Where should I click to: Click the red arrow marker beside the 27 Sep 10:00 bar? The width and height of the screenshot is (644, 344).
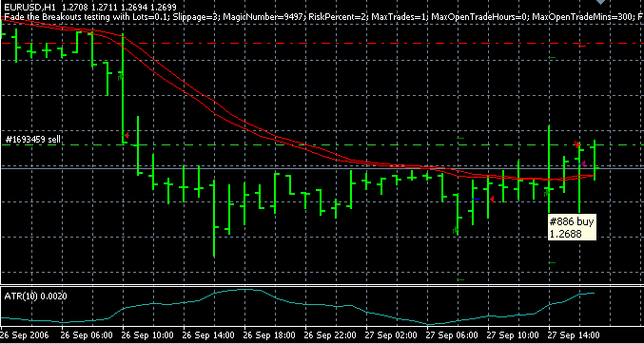(x=492, y=200)
